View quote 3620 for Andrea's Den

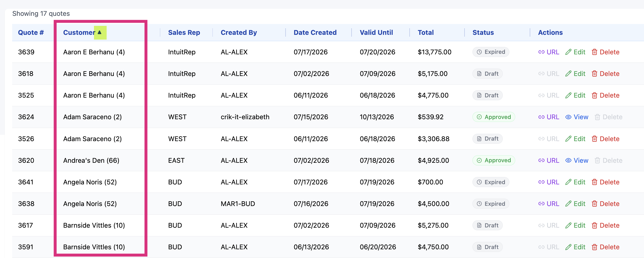pyautogui.click(x=577, y=160)
